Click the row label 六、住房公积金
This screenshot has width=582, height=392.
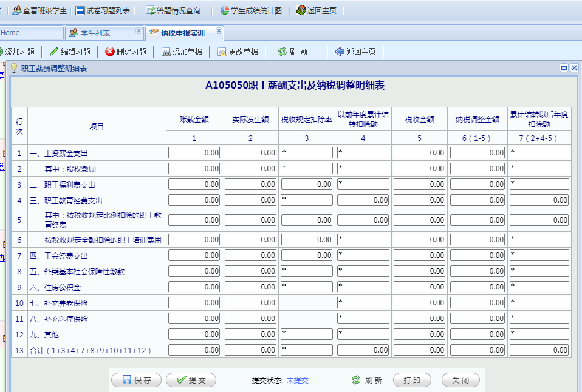coord(55,287)
